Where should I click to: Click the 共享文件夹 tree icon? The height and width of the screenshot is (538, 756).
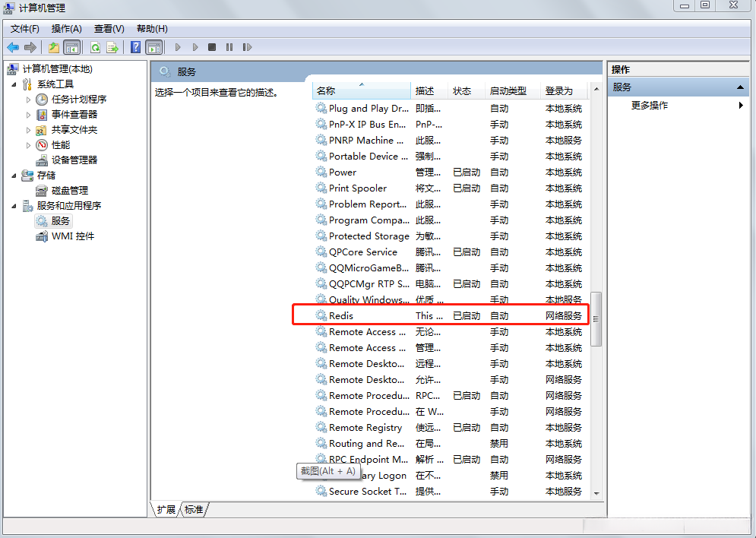click(x=42, y=130)
